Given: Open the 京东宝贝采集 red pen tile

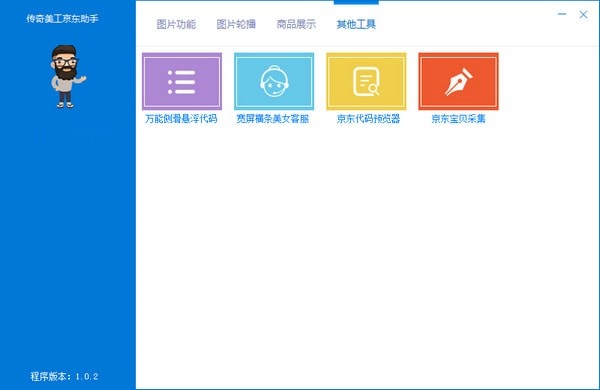Looking at the screenshot, I should pyautogui.click(x=458, y=81).
